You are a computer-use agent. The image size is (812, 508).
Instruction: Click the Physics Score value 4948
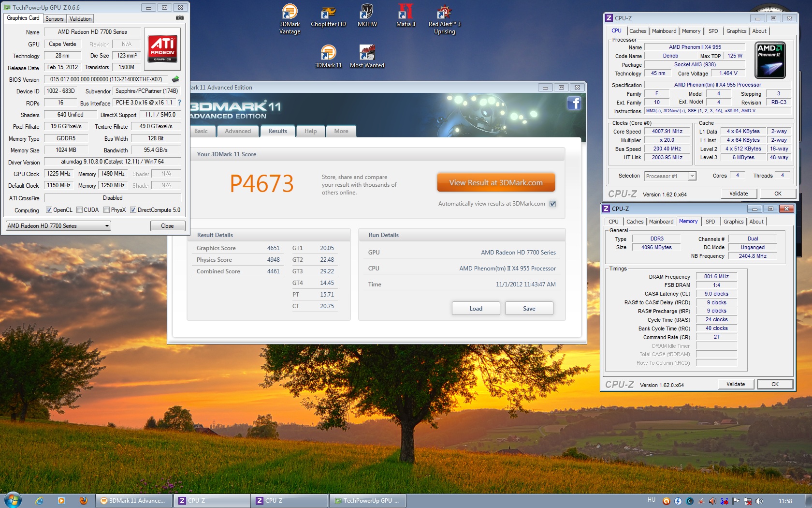(x=274, y=260)
